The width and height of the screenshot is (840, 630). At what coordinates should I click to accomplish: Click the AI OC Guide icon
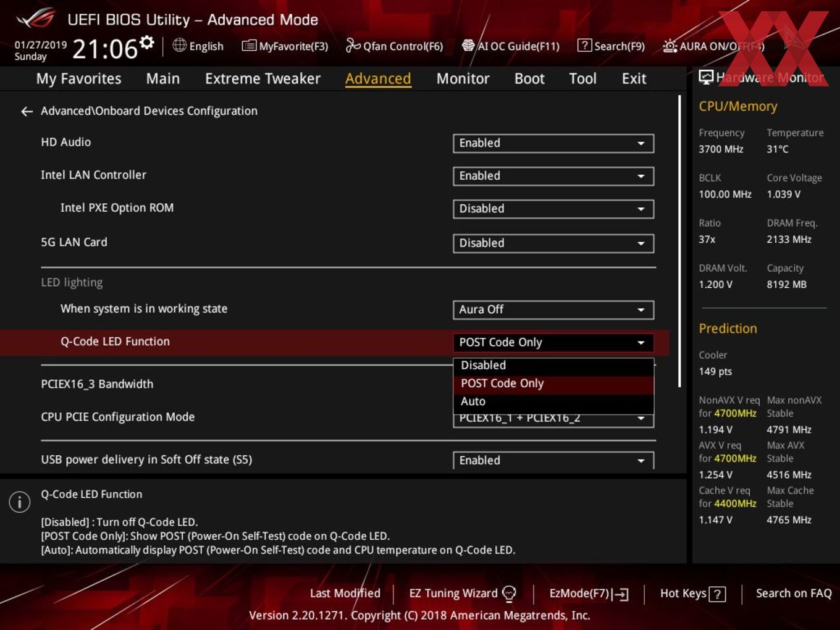click(x=468, y=46)
